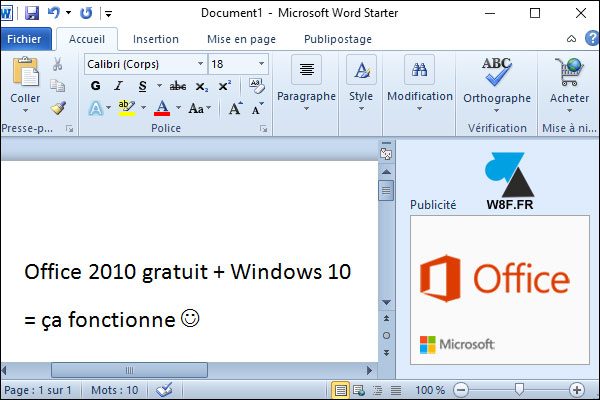Toggle subscript formatting
600x400 pixels.
click(x=201, y=87)
